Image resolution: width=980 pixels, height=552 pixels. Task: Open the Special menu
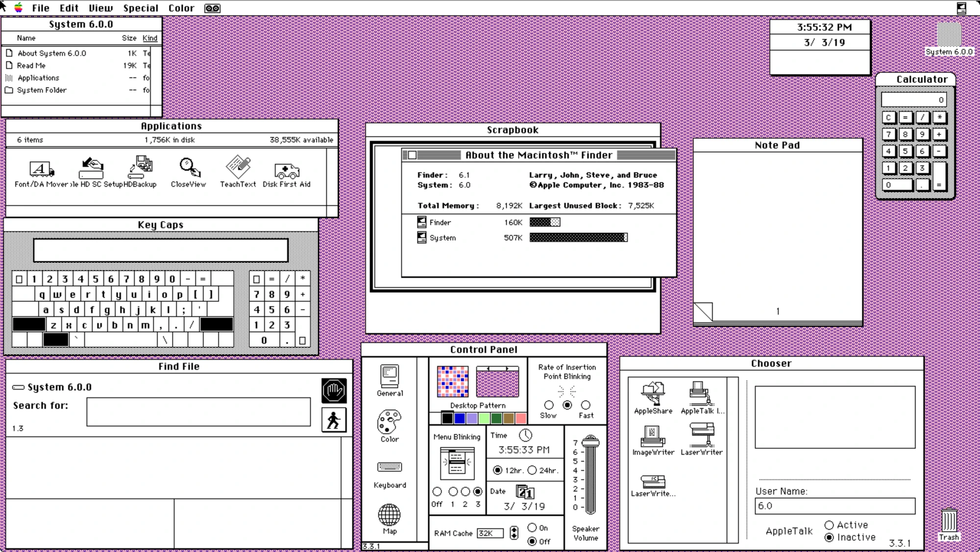[141, 8]
